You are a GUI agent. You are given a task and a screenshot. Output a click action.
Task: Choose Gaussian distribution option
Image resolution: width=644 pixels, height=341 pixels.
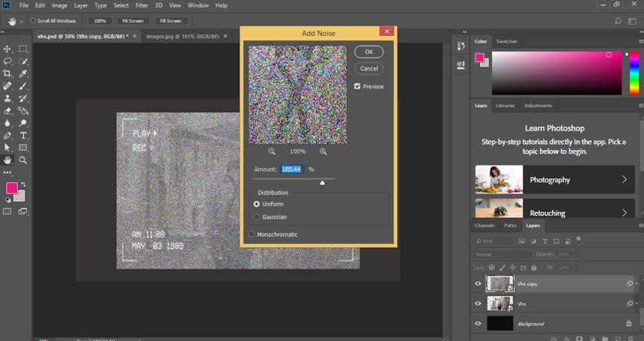tap(257, 217)
